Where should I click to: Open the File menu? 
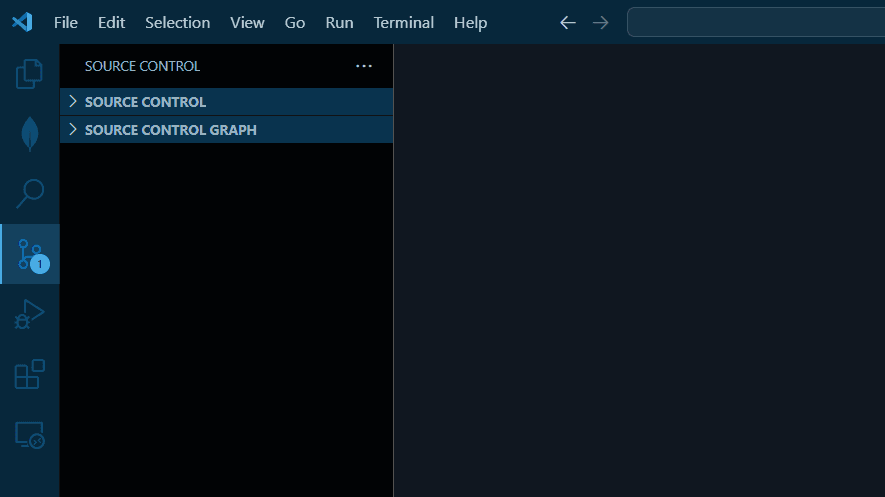coord(65,23)
